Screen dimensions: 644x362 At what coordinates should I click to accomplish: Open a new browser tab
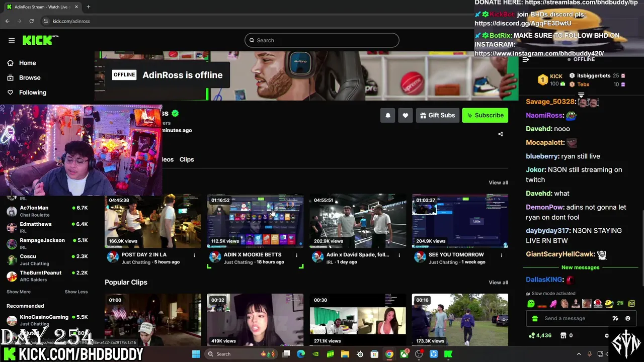tap(89, 7)
